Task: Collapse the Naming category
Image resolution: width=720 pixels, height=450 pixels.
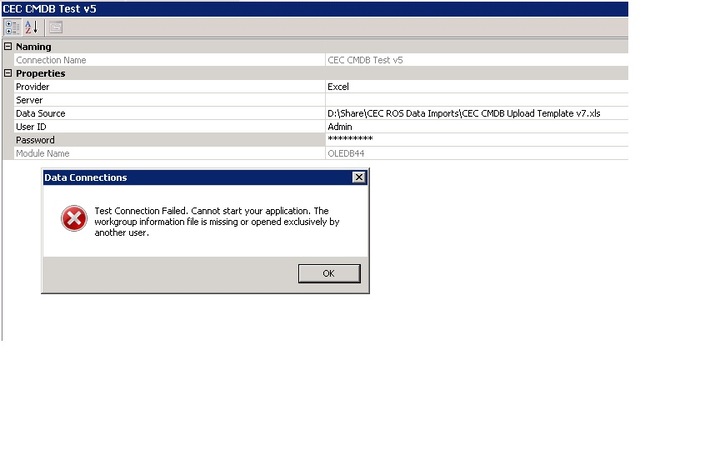Action: pyautogui.click(x=9, y=47)
